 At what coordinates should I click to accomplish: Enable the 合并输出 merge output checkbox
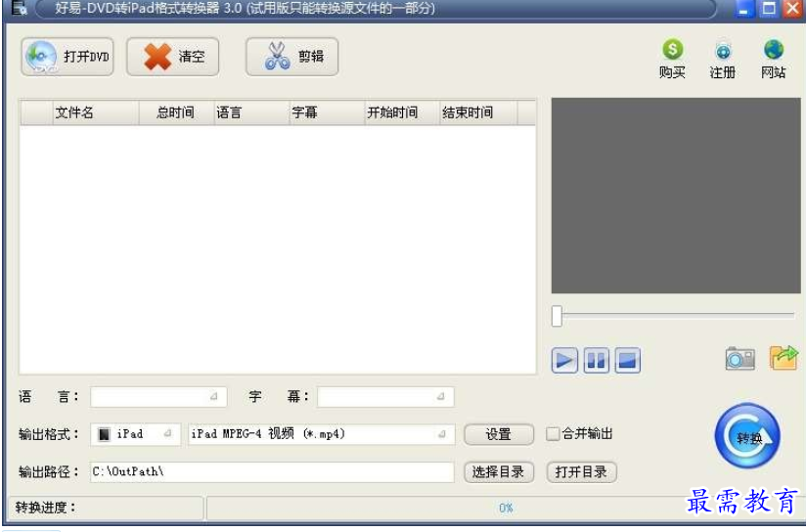point(553,433)
